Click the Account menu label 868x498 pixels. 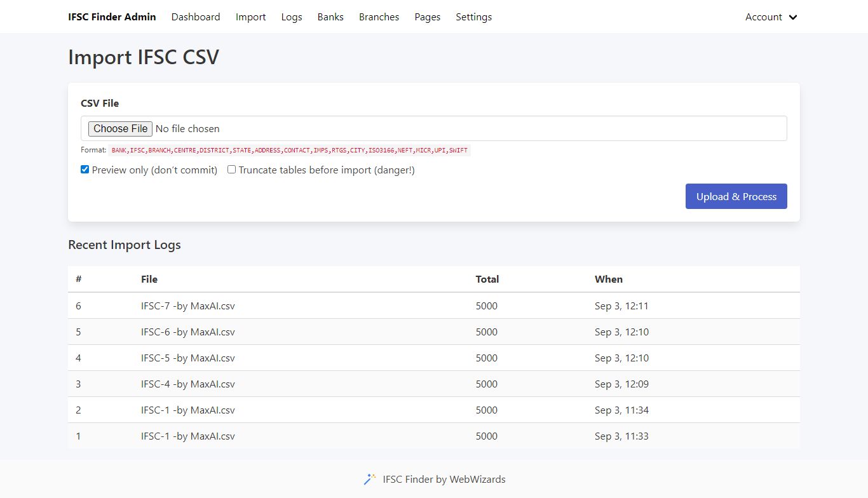tap(763, 17)
